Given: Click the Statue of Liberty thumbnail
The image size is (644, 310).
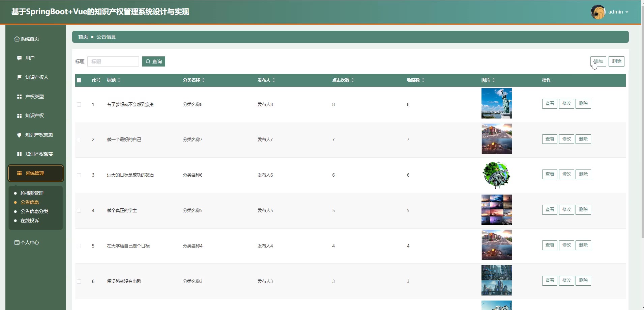Looking at the screenshot, I should pyautogui.click(x=497, y=103).
